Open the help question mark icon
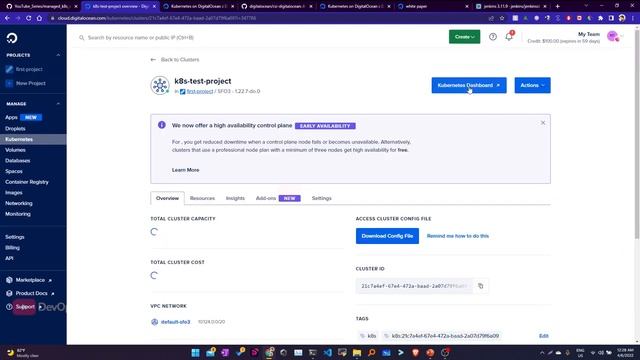 click(x=493, y=37)
